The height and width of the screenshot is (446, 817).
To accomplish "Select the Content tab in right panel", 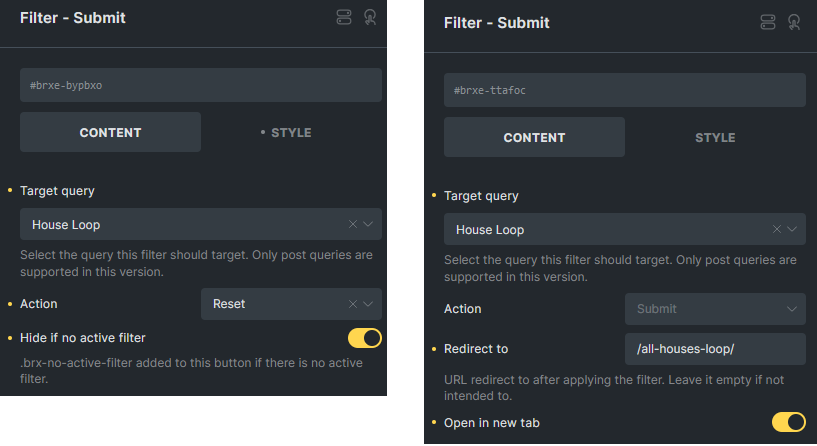I will pos(534,137).
